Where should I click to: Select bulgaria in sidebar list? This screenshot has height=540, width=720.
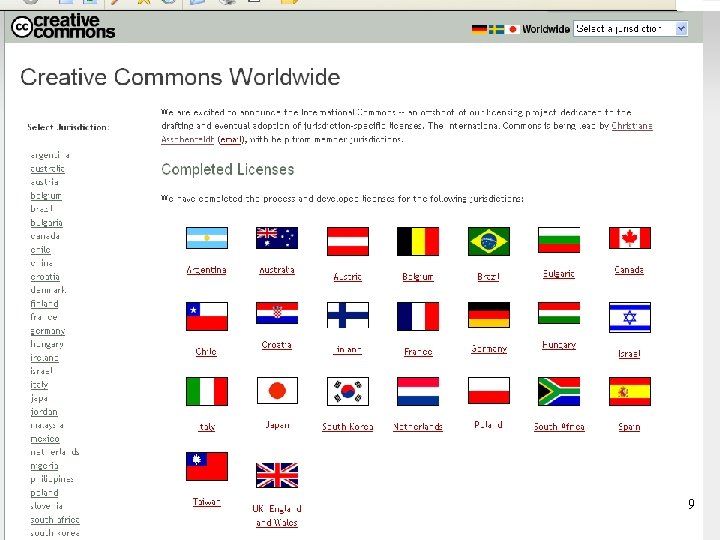point(46,223)
